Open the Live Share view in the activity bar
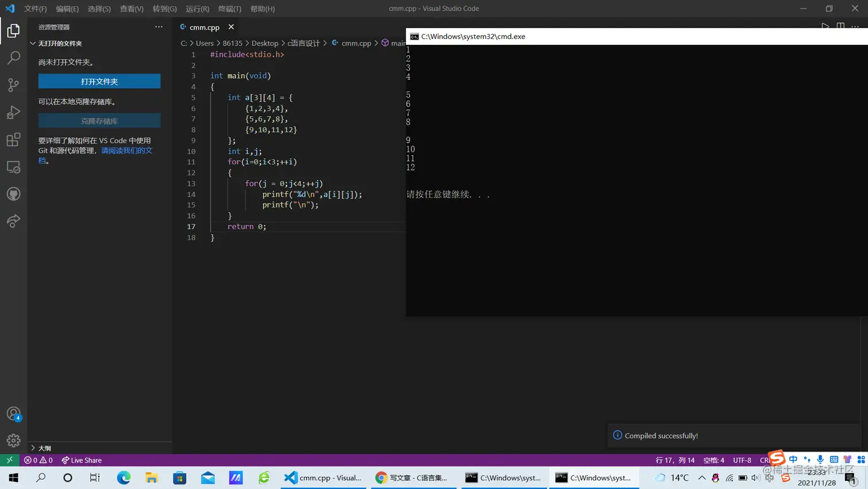Viewport: 868px width, 489px height. [13, 221]
